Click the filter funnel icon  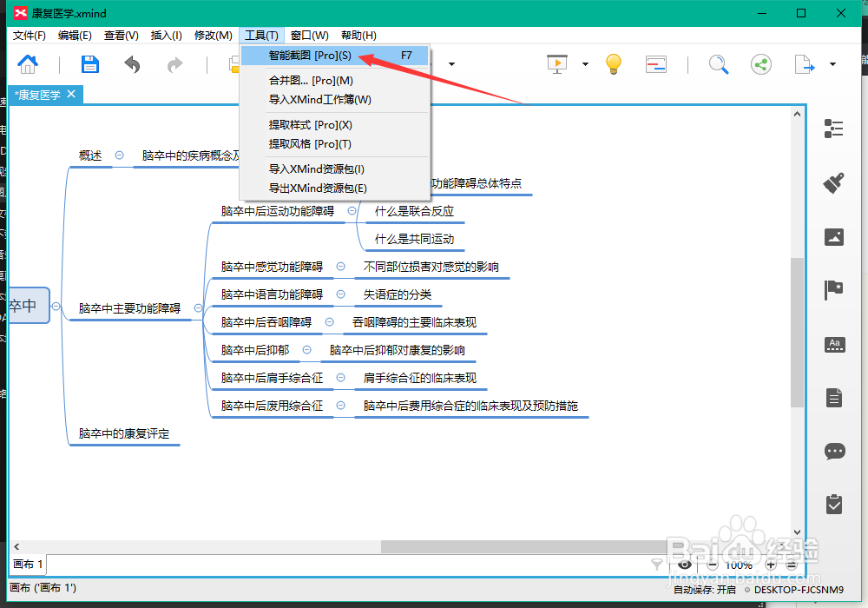pyautogui.click(x=656, y=565)
